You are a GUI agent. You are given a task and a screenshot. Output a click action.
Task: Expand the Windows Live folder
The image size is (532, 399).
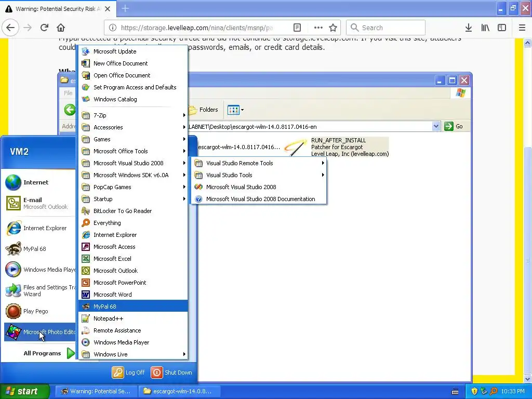132,354
